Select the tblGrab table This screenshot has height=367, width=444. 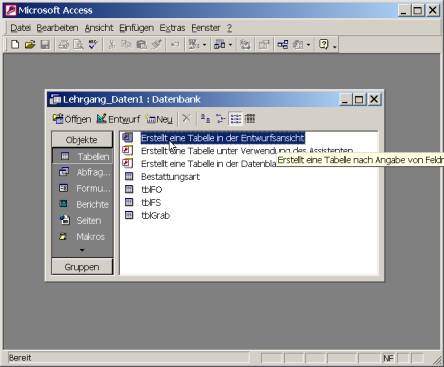coord(155,215)
